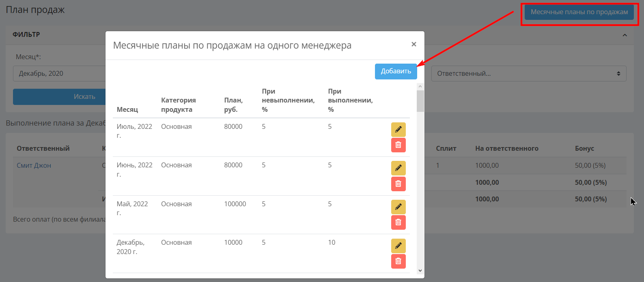Delete the Июль, 2022 plan row
Viewport: 644px width, 282px height.
click(x=398, y=145)
